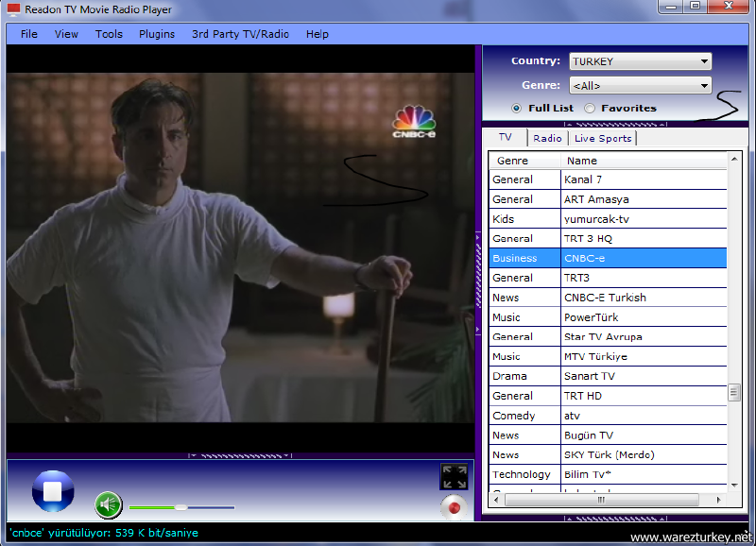Sort channels by the Genre column header
The height and width of the screenshot is (546, 756).
coord(524,161)
